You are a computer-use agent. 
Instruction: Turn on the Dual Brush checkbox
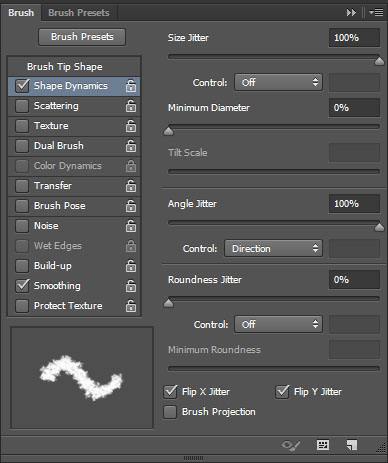pos(22,146)
